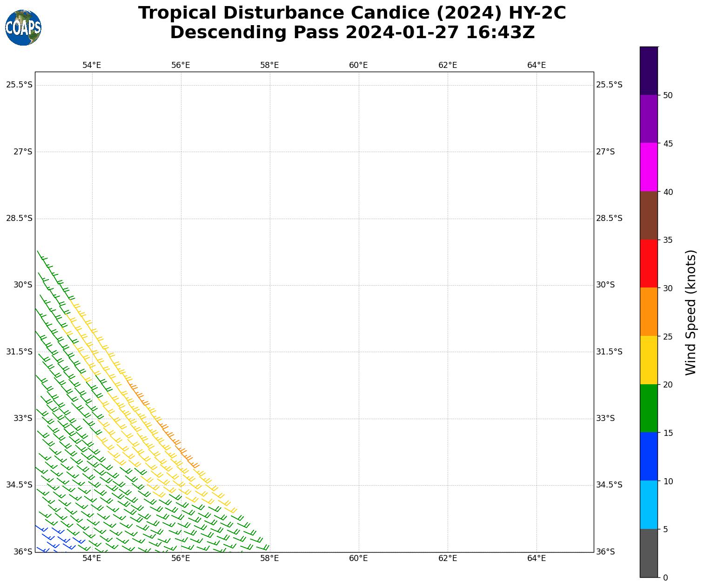Select the magenta 40-45 knots colorbar segment

coord(649,167)
